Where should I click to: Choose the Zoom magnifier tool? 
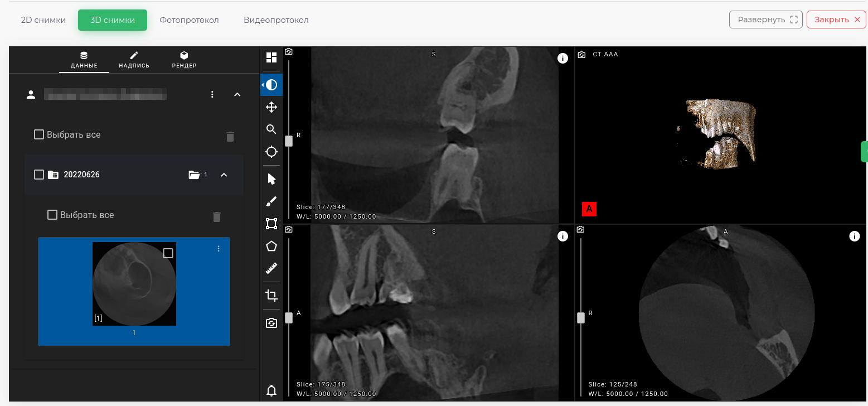271,129
